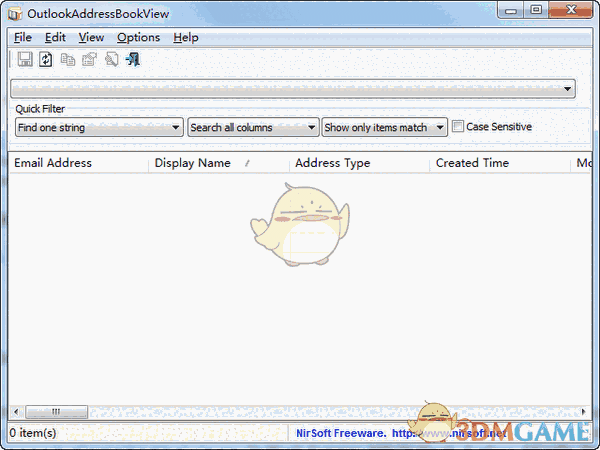Sort by Created Time column header
The width and height of the screenshot is (600, 450).
tap(500, 163)
